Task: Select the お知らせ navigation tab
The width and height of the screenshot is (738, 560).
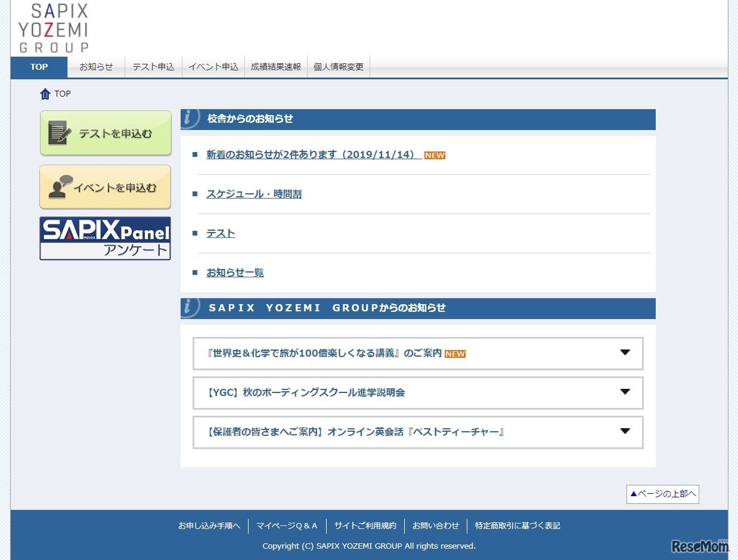Action: [96, 67]
